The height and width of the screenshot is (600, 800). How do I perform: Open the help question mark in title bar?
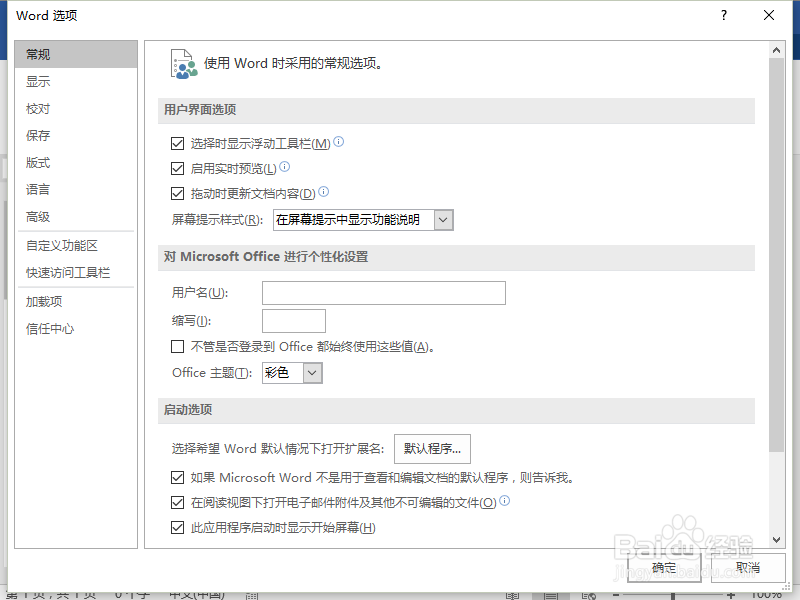coord(724,15)
